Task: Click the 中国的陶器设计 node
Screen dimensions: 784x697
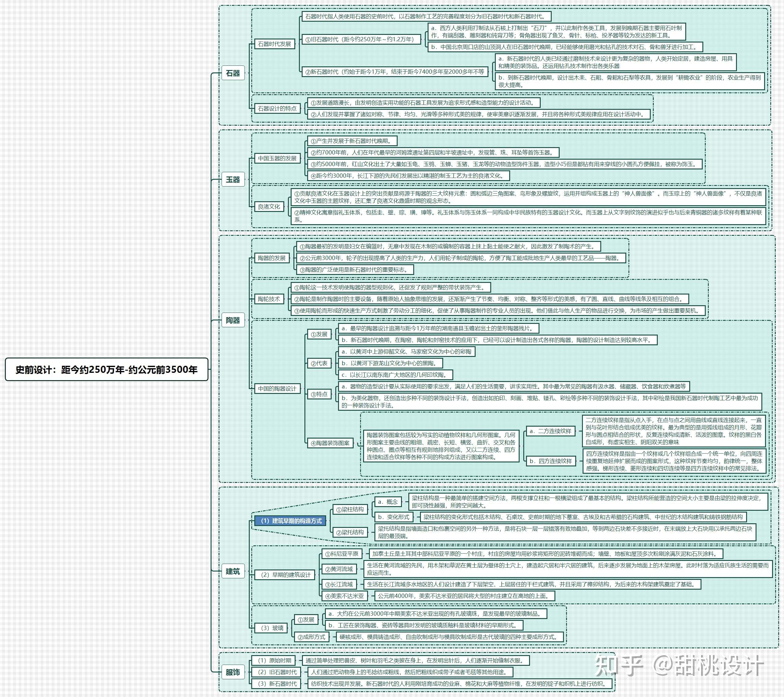Action: click(277, 388)
